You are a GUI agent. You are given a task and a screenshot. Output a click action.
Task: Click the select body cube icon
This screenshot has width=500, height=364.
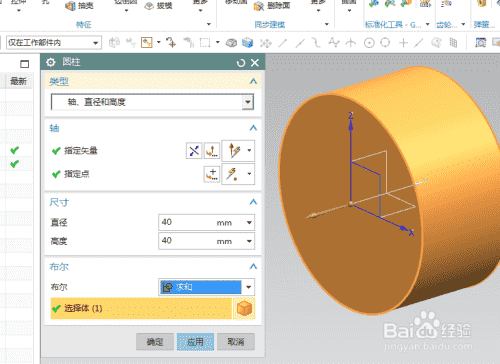tap(244, 308)
